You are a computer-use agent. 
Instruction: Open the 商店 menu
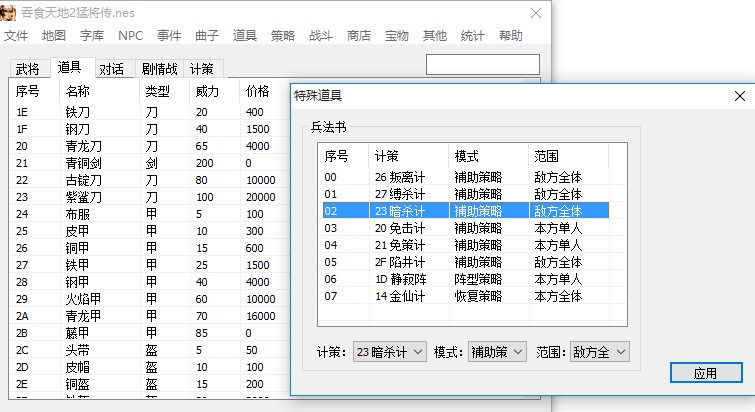point(359,36)
